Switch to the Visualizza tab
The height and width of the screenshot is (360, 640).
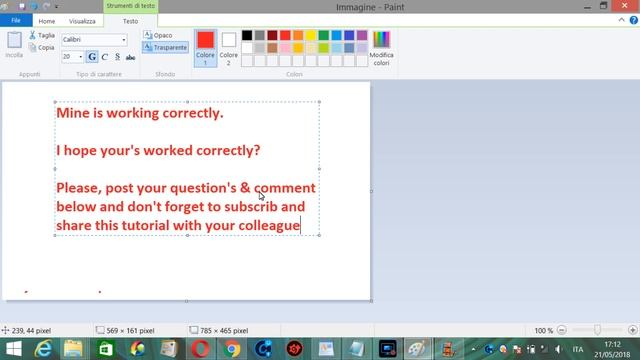tap(82, 21)
